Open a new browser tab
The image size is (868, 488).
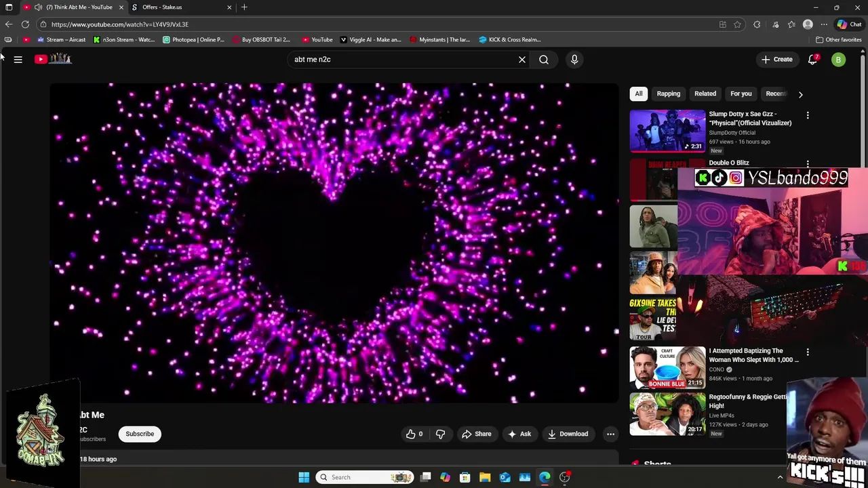[244, 7]
